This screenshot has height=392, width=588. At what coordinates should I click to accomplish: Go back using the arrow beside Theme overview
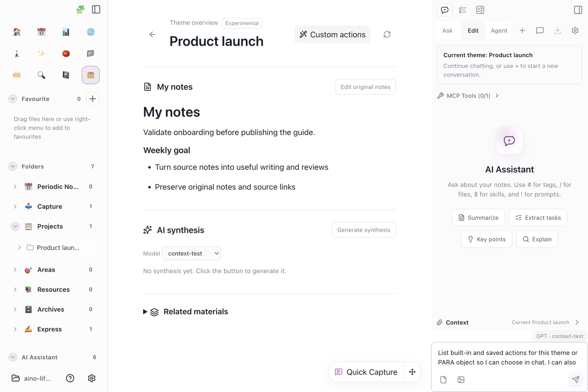(152, 35)
